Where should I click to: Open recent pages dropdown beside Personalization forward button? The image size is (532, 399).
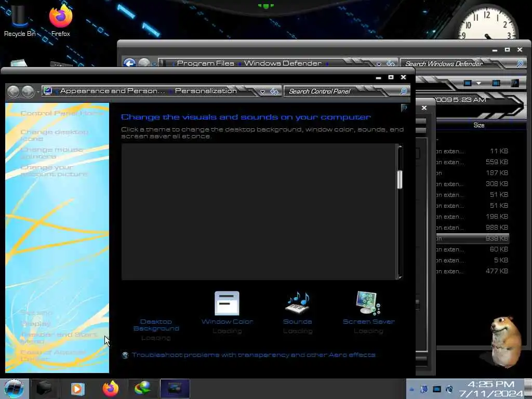(x=37, y=91)
